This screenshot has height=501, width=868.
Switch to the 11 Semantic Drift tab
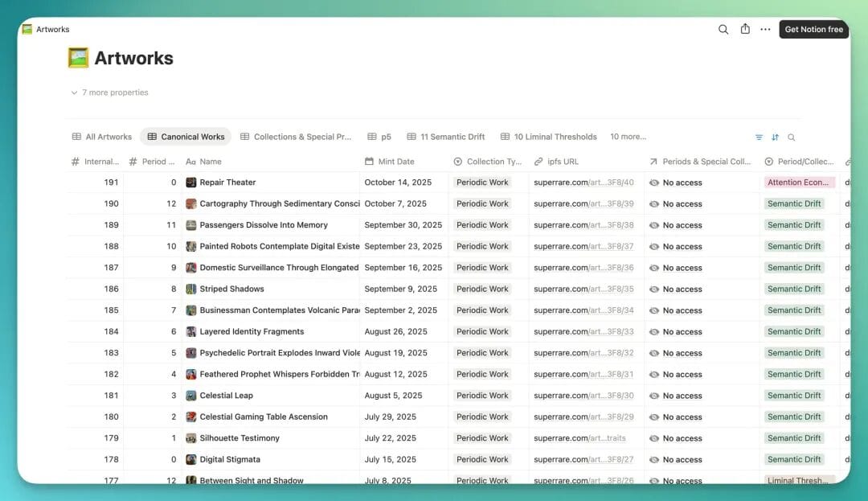click(446, 137)
